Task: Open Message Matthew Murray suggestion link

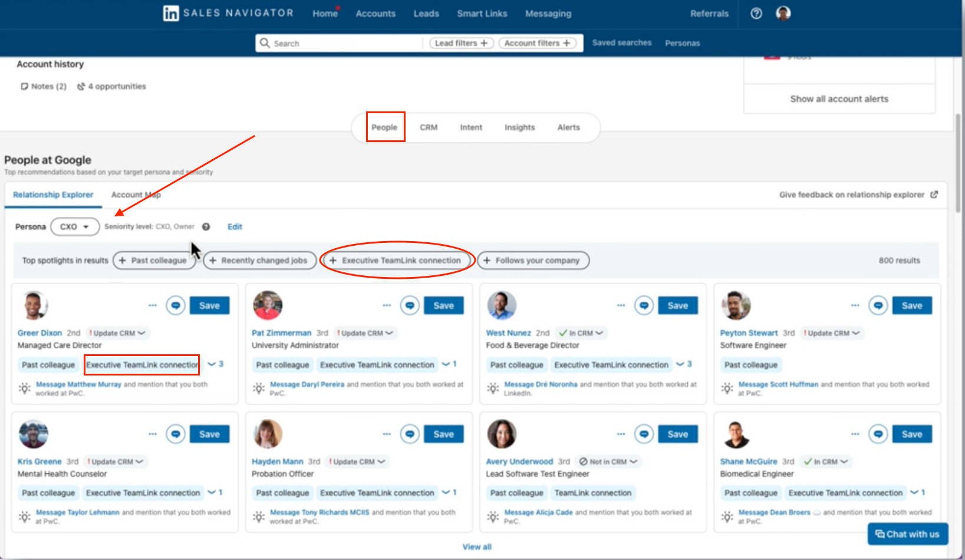Action: (x=78, y=384)
